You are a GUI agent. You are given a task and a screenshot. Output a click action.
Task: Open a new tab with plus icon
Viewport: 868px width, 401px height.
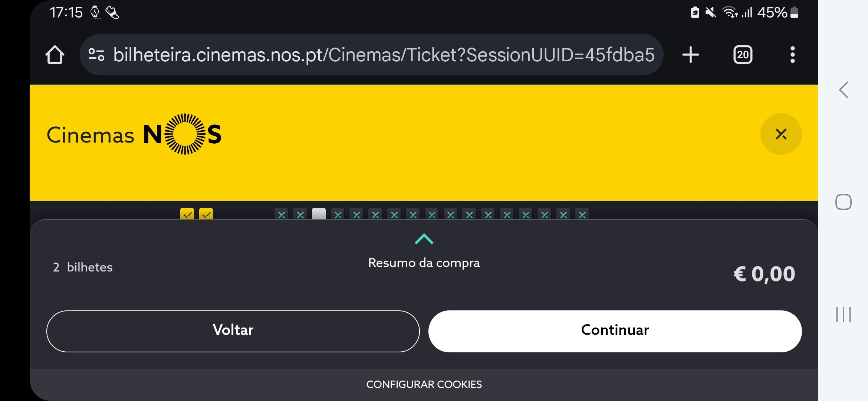pyautogui.click(x=691, y=55)
